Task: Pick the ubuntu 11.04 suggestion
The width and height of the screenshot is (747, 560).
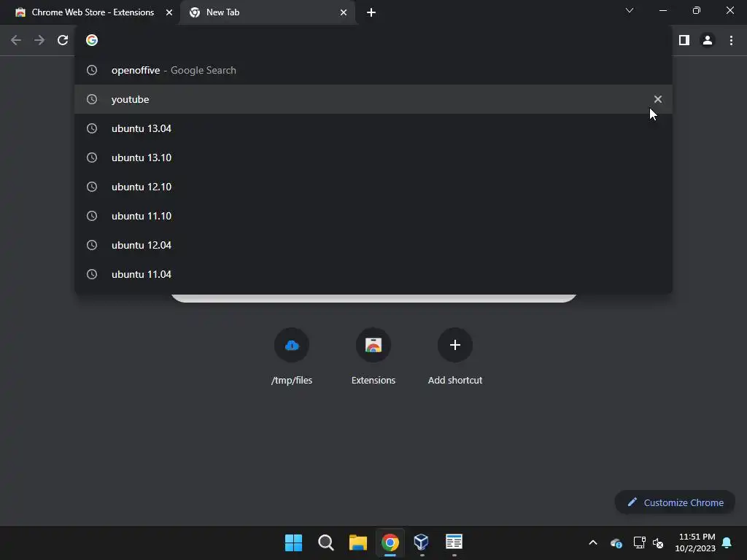Action: point(373,274)
